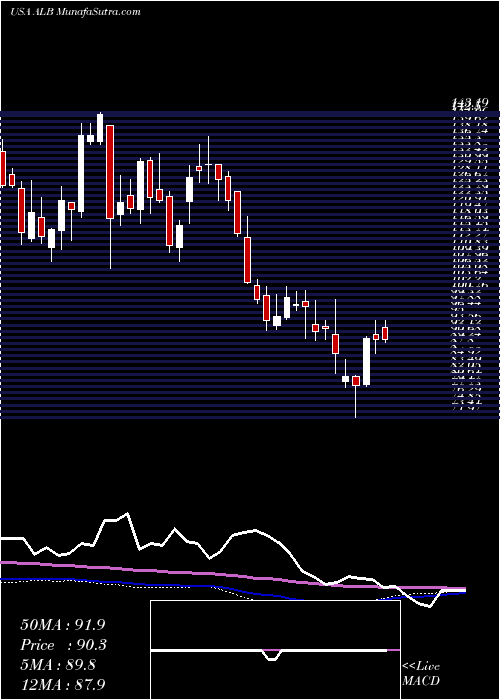Viewport: 500px width, 700px height.
Task: Click the '50MA : 91.9' readout
Action: pos(63,625)
